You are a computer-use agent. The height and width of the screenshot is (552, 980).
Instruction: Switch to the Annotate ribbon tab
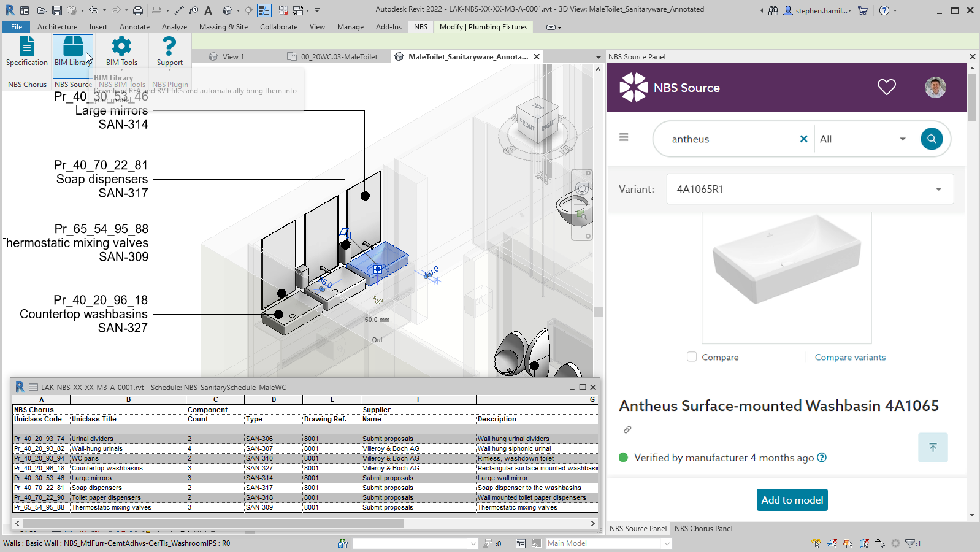tap(134, 27)
